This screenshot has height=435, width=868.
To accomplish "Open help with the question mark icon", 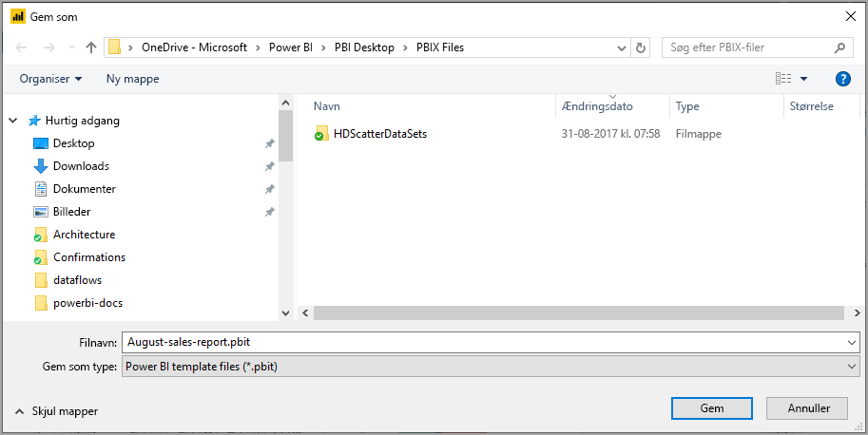I will tap(843, 79).
